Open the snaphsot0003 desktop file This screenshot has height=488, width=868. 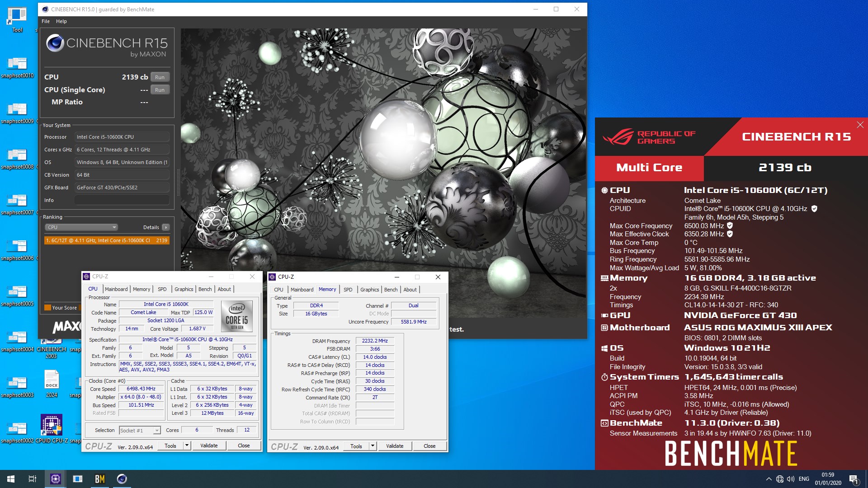pyautogui.click(x=17, y=386)
